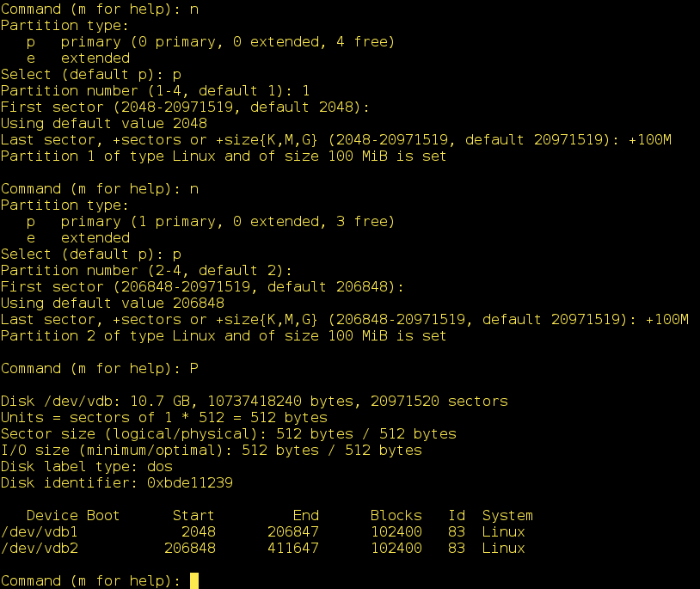The width and height of the screenshot is (700, 589).
Task: Click 'Using default value 2048' line
Action: pyautogui.click(x=104, y=124)
